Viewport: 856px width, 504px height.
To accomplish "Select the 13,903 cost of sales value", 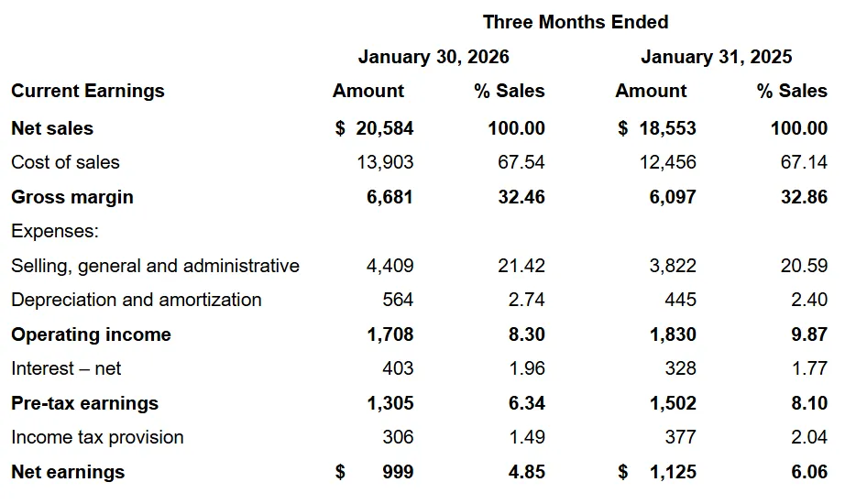I will pyautogui.click(x=385, y=162).
